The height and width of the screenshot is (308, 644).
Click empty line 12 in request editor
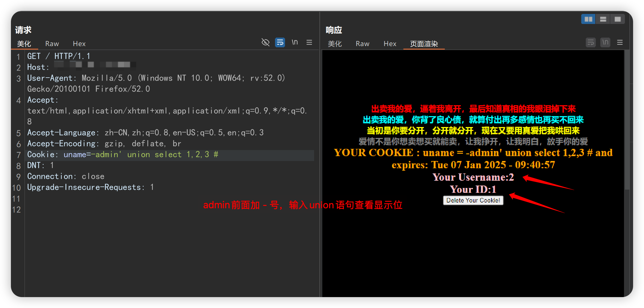(170, 209)
